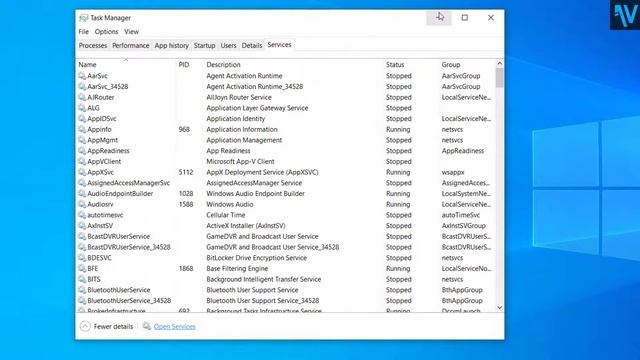Click the AudioEndpointBuilder gear icon
This screenshot has height=360, width=640.
tap(82, 193)
